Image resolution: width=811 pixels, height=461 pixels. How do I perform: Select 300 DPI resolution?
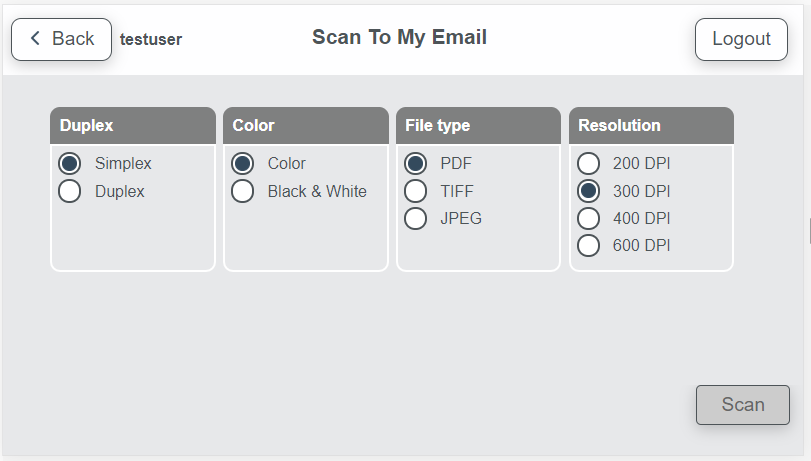[589, 191]
